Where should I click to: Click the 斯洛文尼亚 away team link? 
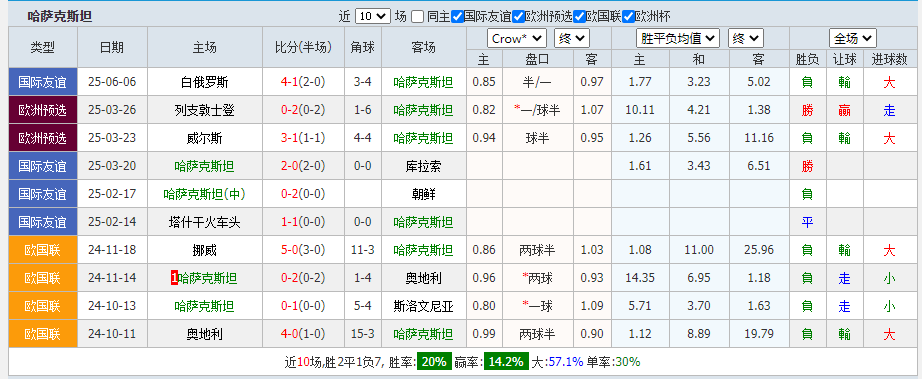(423, 306)
